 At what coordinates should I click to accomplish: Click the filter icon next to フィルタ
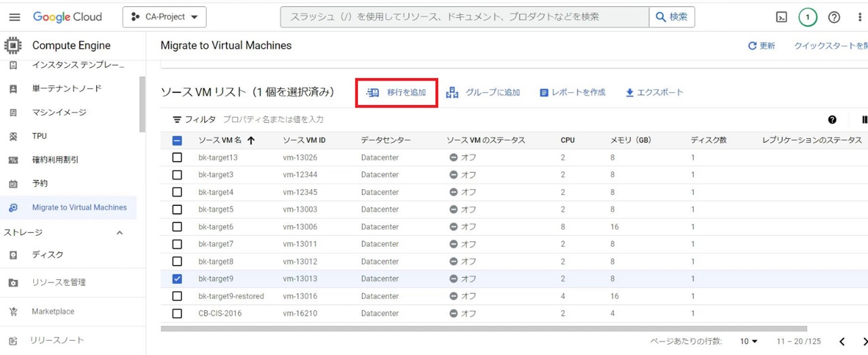(177, 119)
